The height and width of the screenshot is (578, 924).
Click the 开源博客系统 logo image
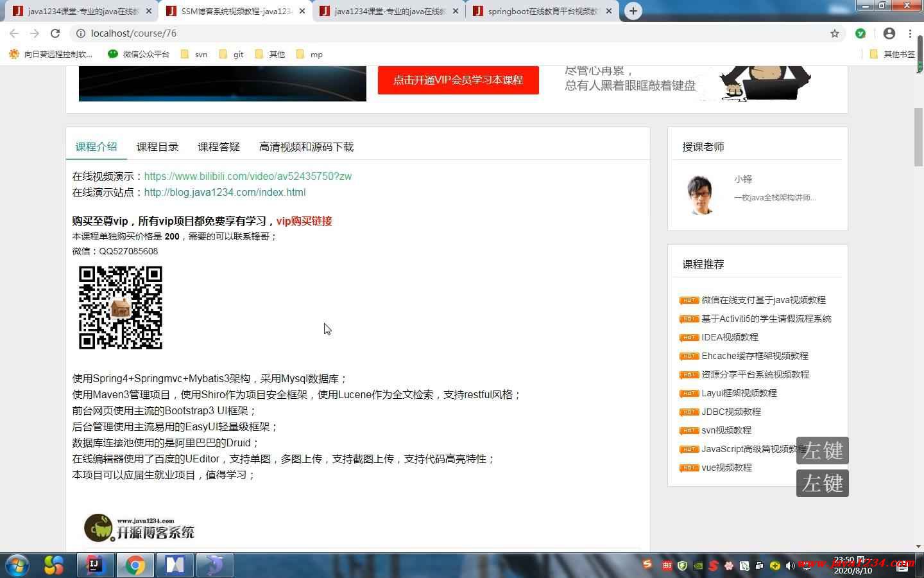tap(139, 528)
